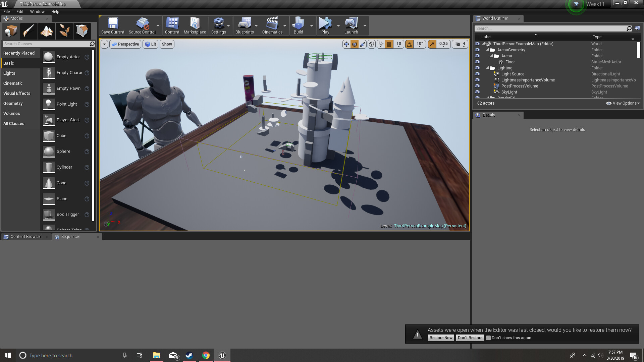Click the Search Classes input field
Screen dimensions: 644x362
point(45,44)
